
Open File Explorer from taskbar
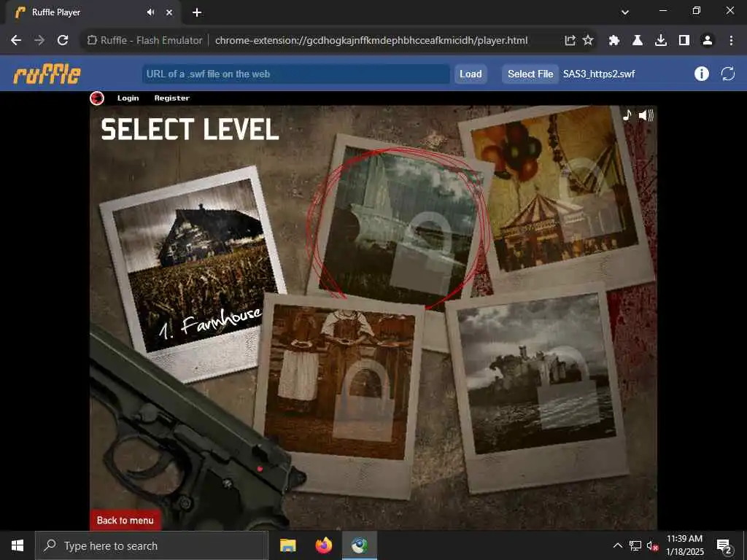pos(287,545)
